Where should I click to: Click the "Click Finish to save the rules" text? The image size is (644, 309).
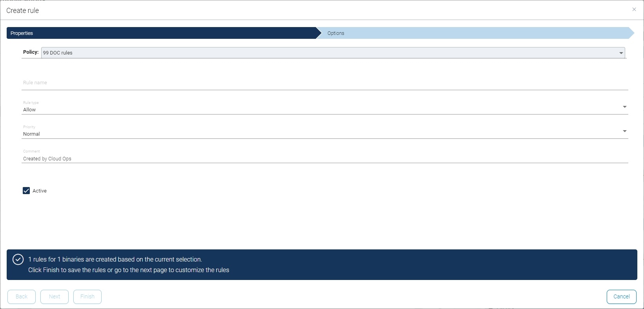(x=129, y=270)
